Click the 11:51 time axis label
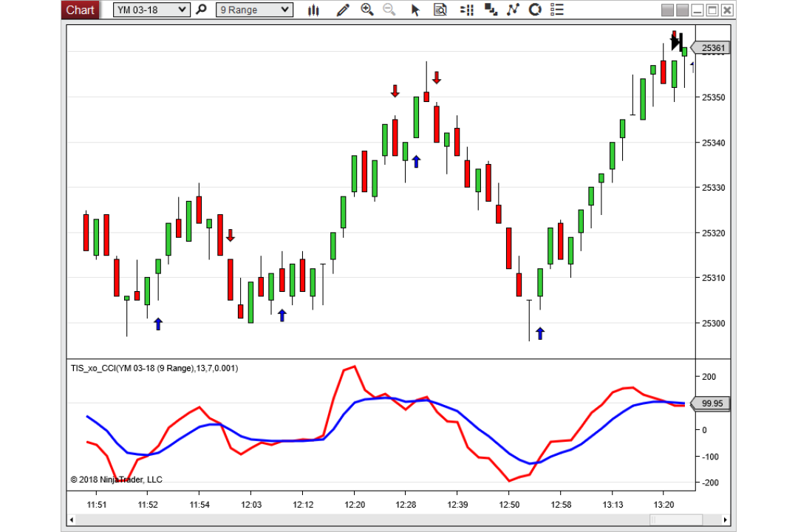 [x=97, y=505]
